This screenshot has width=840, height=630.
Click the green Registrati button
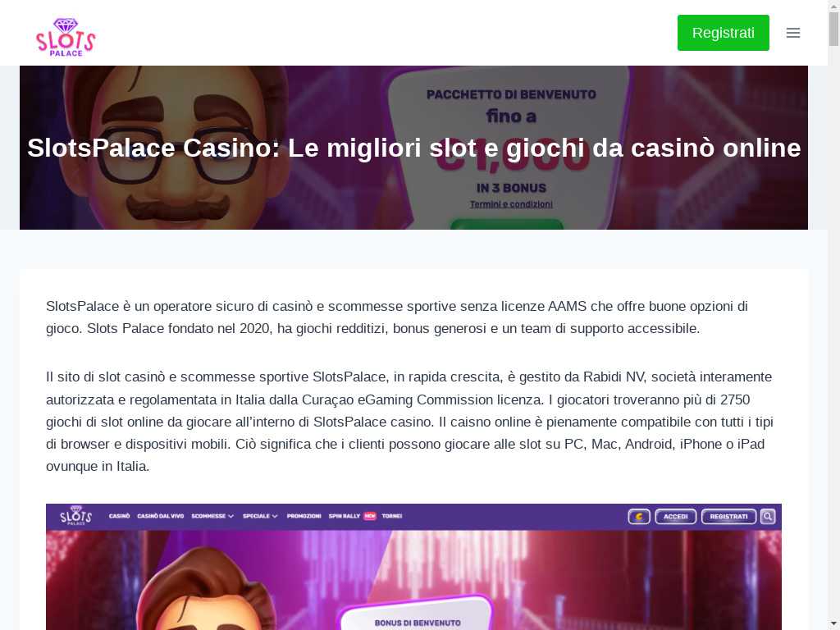724,33
